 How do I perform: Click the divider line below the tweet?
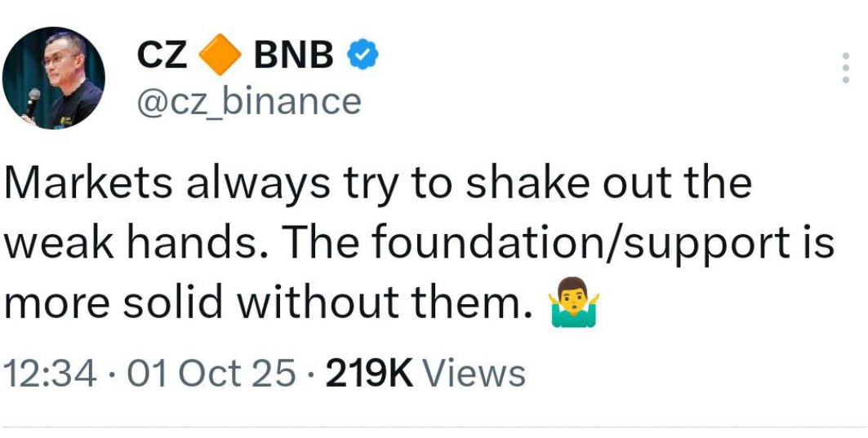tap(434, 427)
